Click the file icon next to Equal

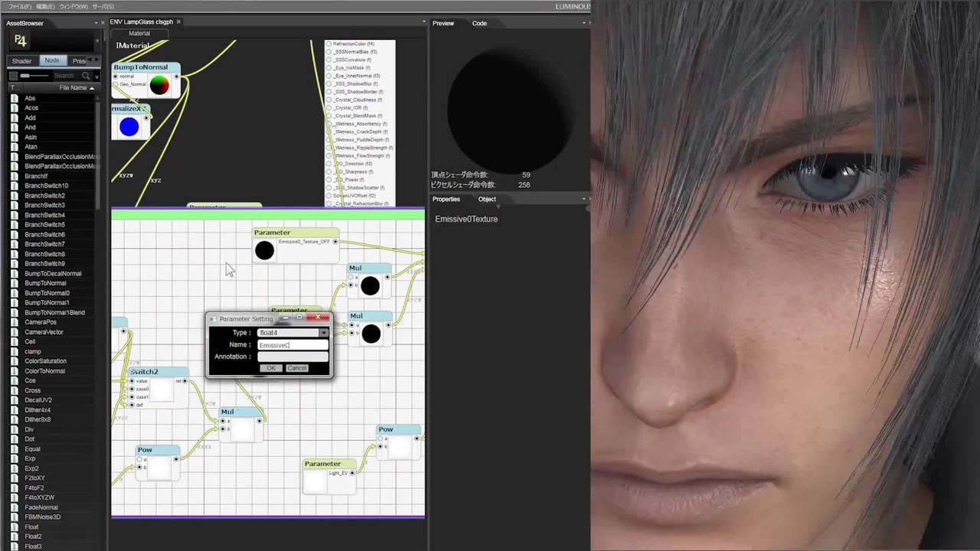coord(15,449)
